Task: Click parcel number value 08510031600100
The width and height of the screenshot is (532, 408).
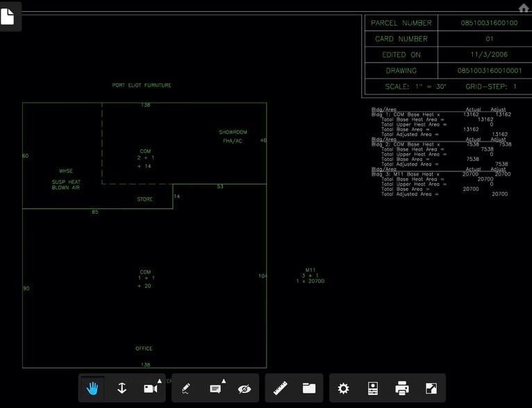Action: (x=489, y=23)
